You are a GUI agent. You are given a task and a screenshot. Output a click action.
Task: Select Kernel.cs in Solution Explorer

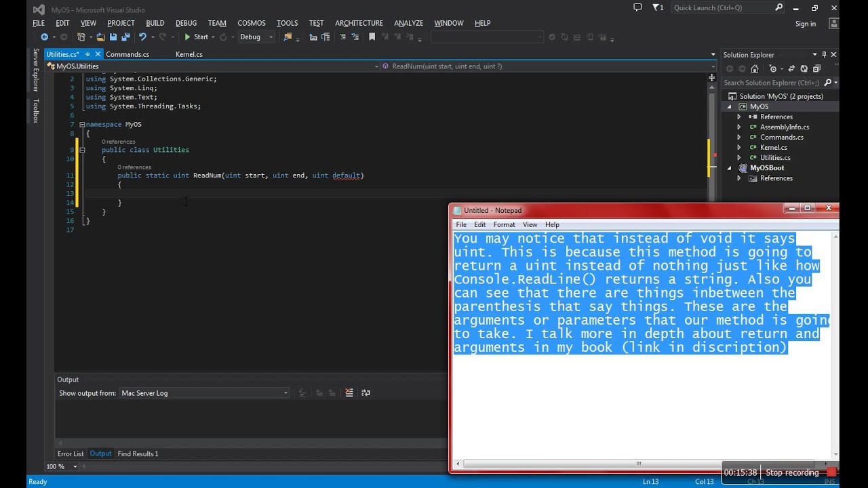[x=773, y=147]
